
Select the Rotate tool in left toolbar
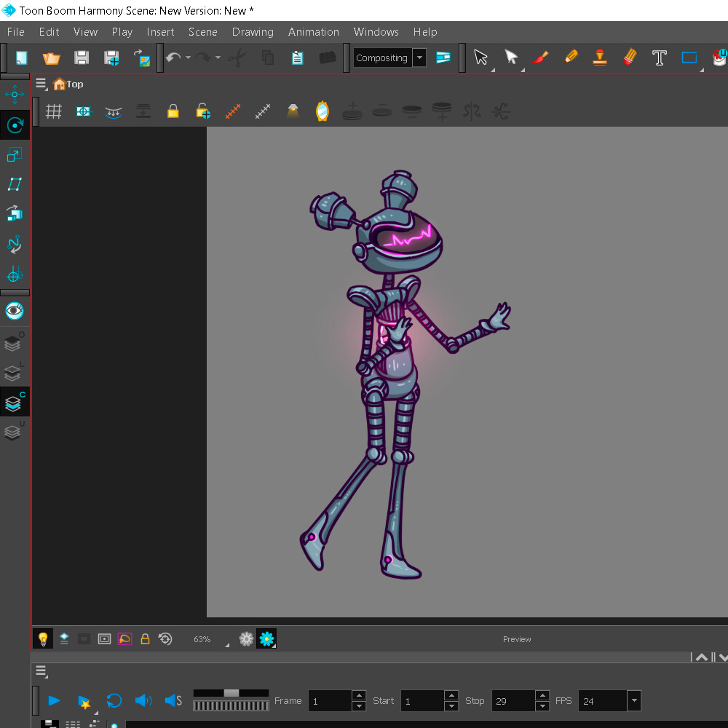click(x=15, y=125)
